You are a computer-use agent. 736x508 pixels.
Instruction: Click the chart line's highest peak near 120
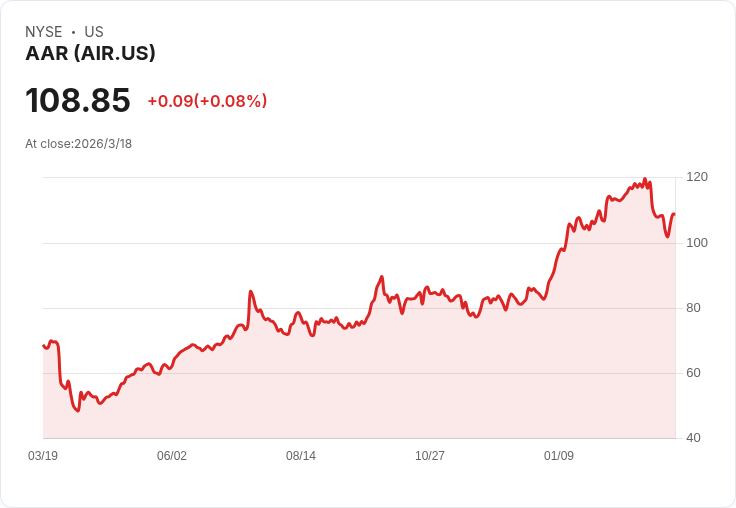[645, 179]
